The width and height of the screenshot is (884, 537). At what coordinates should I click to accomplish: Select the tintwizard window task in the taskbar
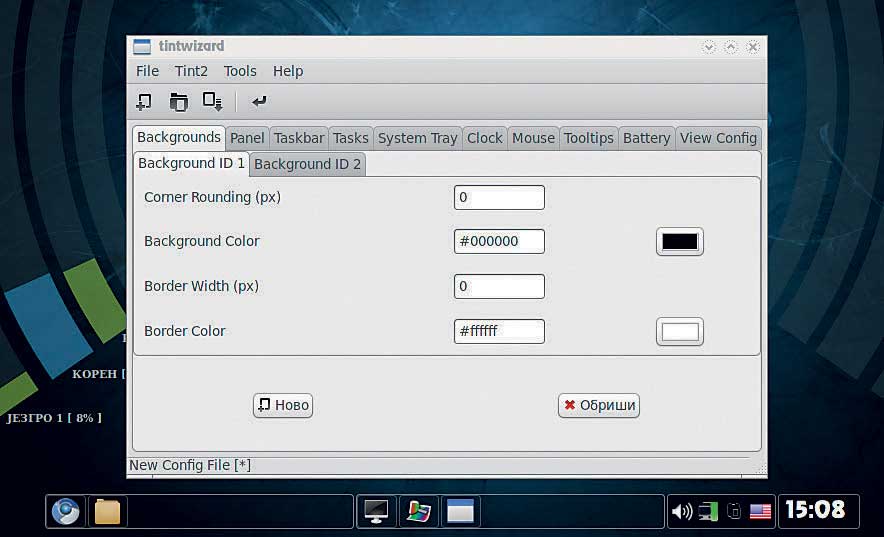pyautogui.click(x=460, y=512)
